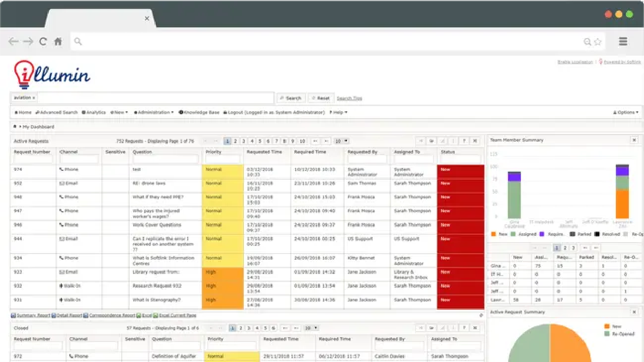Go to next page of Team Member Summary
Image resolution: width=644 pixels, height=362 pixels.
coord(586,248)
